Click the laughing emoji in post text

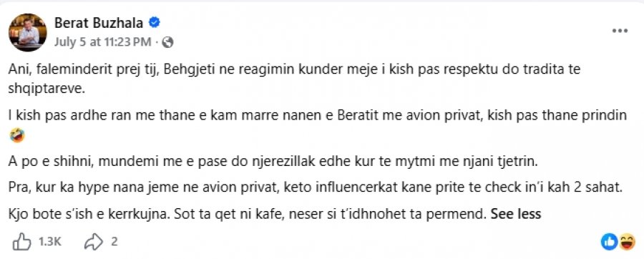pos(17,135)
